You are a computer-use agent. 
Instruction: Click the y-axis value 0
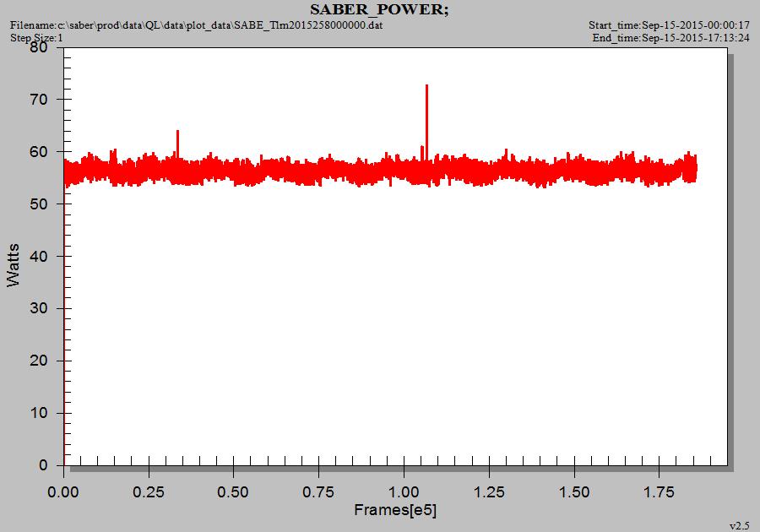[43, 465]
